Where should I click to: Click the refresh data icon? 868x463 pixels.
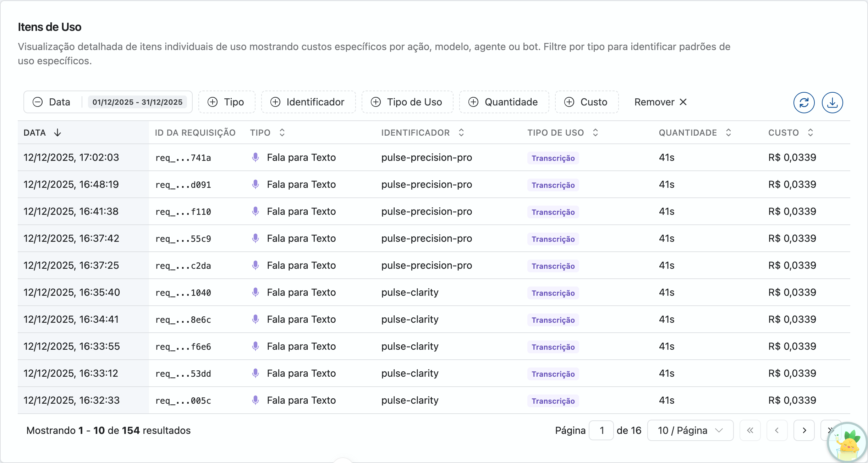click(804, 103)
